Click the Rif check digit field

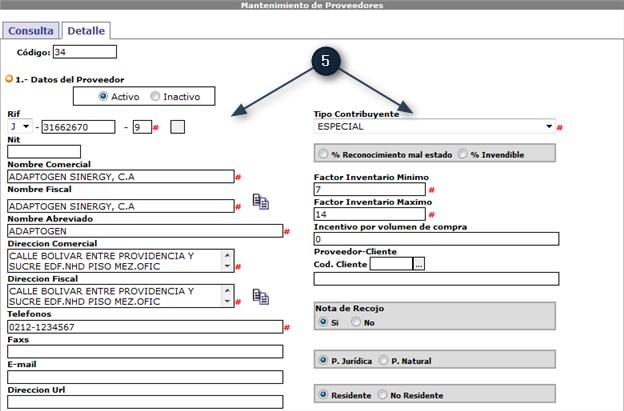coord(142,127)
